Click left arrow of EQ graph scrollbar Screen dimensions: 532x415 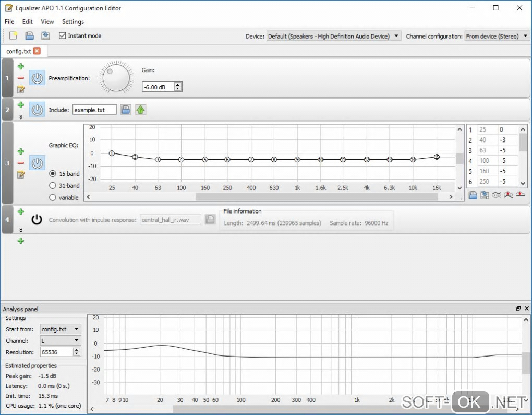pyautogui.click(x=88, y=197)
